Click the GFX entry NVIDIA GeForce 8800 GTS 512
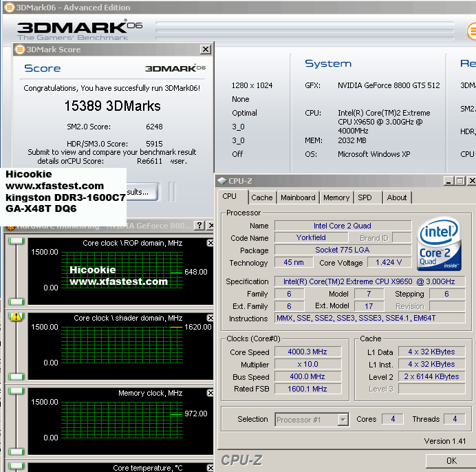 [389, 85]
